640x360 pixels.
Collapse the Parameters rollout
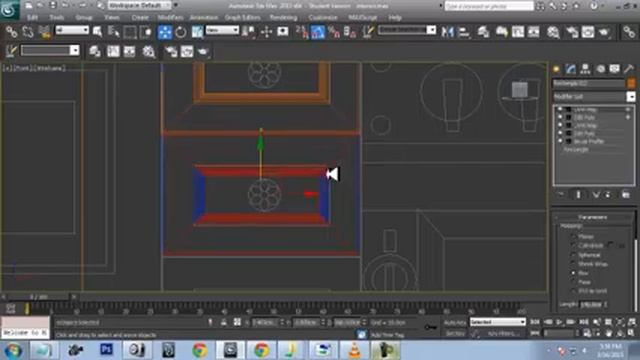(x=593, y=217)
